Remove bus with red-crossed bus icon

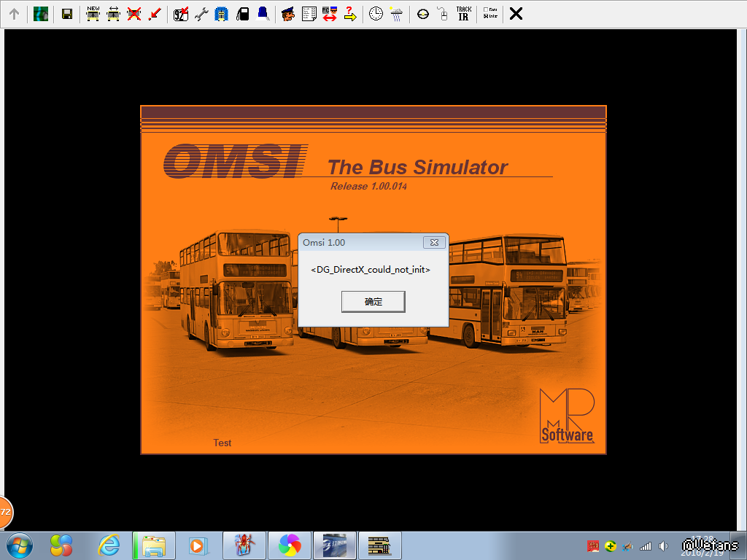point(134,15)
